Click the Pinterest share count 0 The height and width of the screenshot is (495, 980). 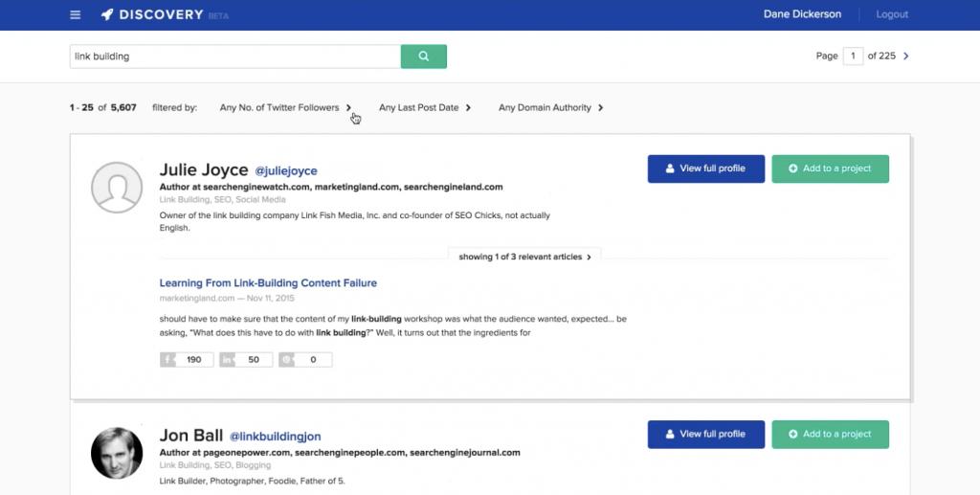[305, 359]
